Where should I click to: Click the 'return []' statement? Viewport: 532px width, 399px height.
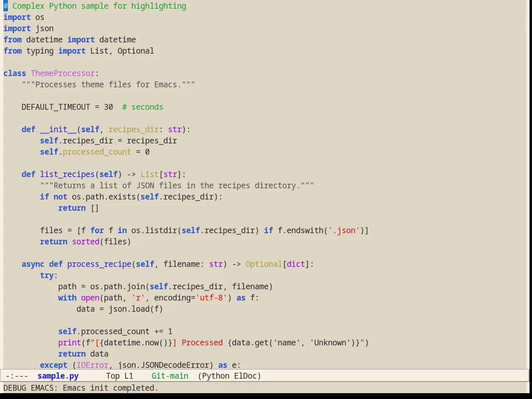click(x=79, y=208)
